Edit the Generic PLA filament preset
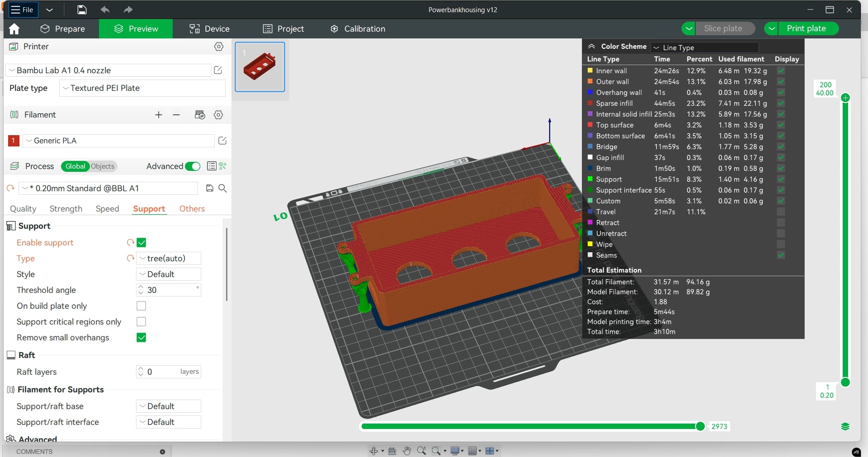This screenshot has width=868, height=457. [222, 141]
